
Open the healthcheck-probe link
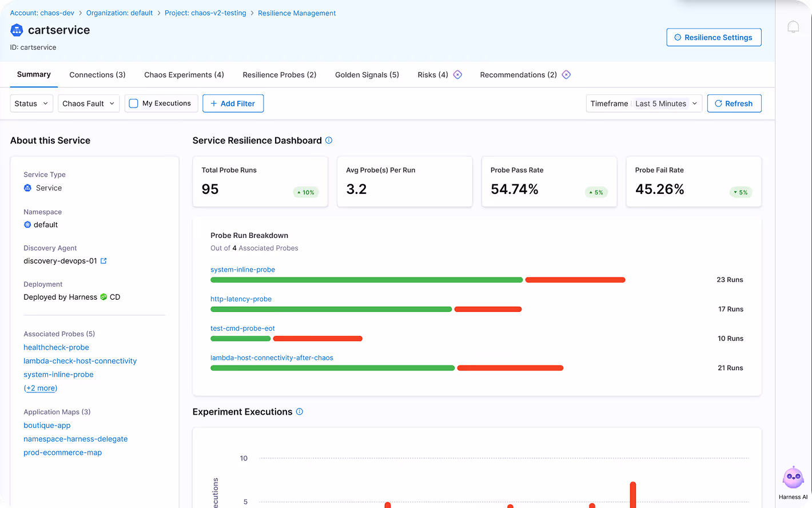click(x=56, y=347)
